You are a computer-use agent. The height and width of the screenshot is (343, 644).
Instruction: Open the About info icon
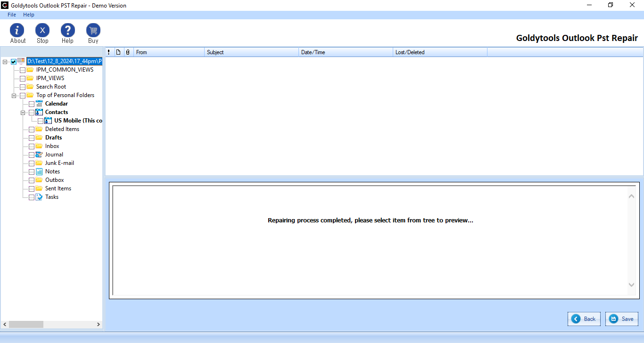[17, 30]
